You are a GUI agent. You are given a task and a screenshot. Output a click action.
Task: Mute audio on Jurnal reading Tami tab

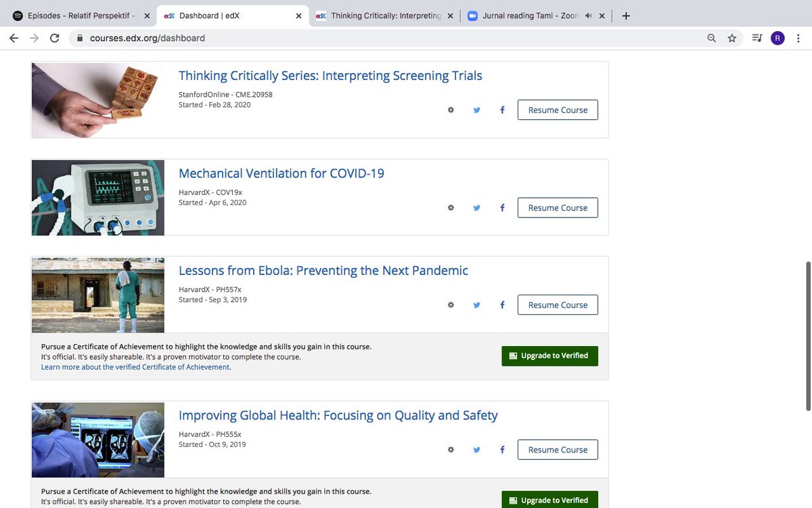pos(589,16)
